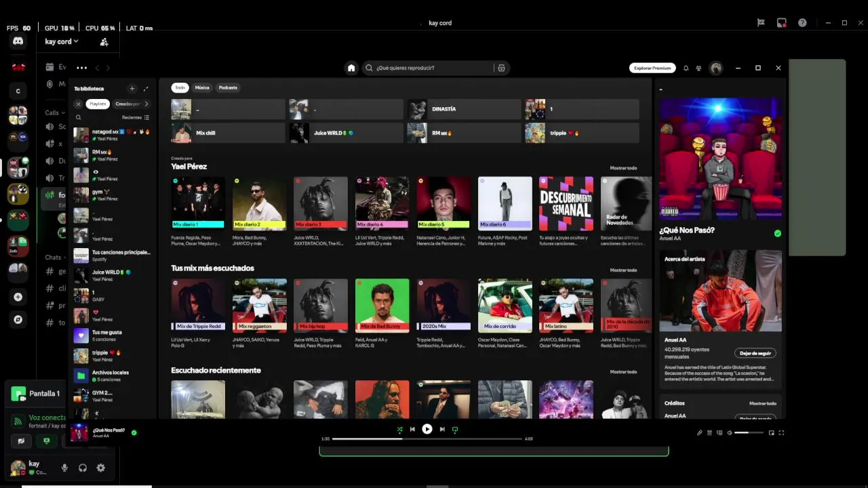Stop Discord screen share
868x488 pixels.
coord(46,441)
